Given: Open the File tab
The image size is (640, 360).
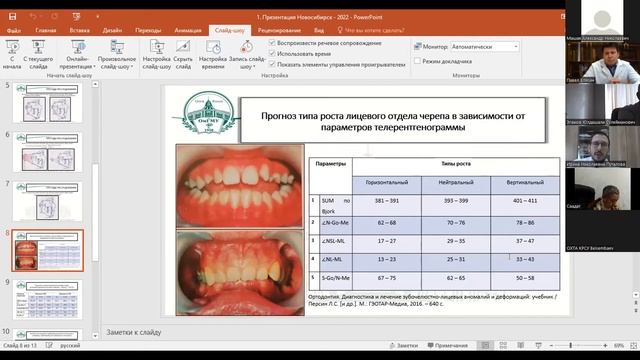Looking at the screenshot, I should [14, 30].
